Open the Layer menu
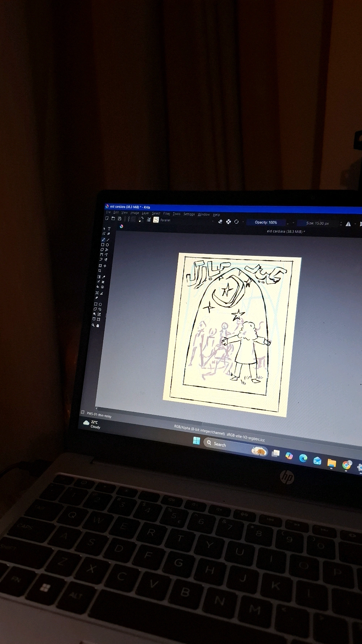Screen dimensions: 362x644 point(145,213)
